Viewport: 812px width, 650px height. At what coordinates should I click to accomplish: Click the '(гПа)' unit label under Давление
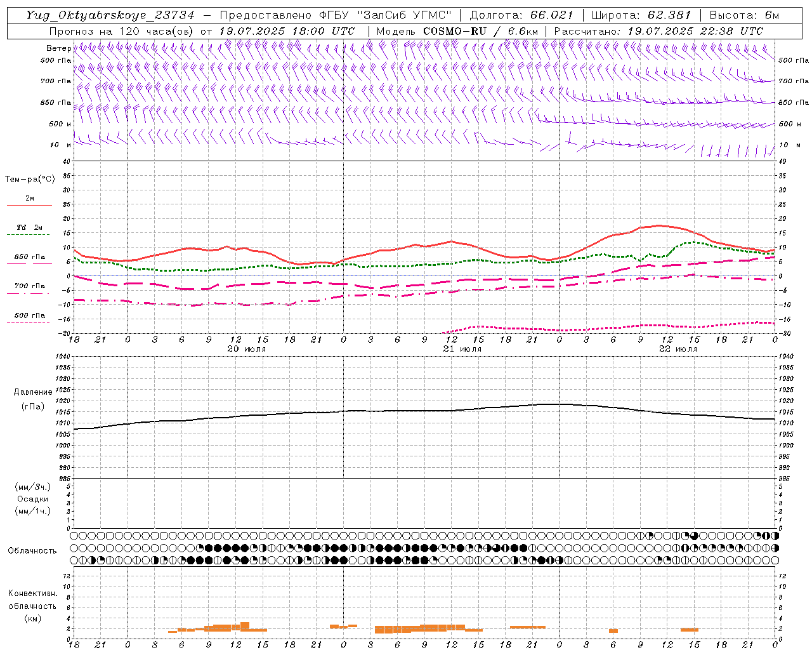(33, 406)
